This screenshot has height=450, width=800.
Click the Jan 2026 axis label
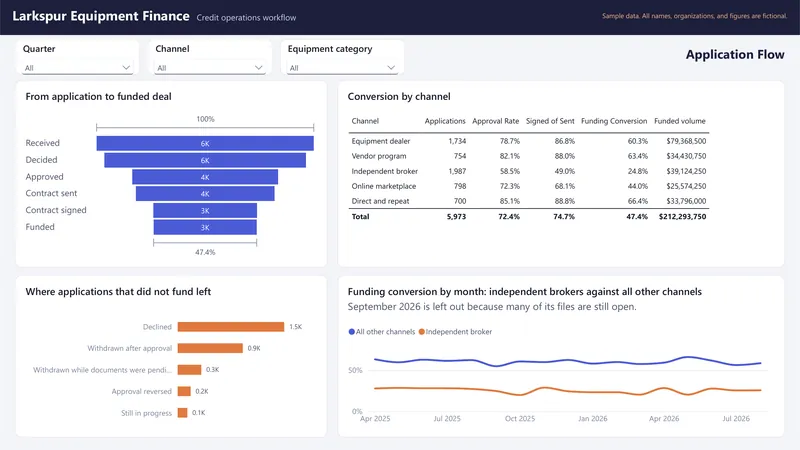click(x=592, y=418)
